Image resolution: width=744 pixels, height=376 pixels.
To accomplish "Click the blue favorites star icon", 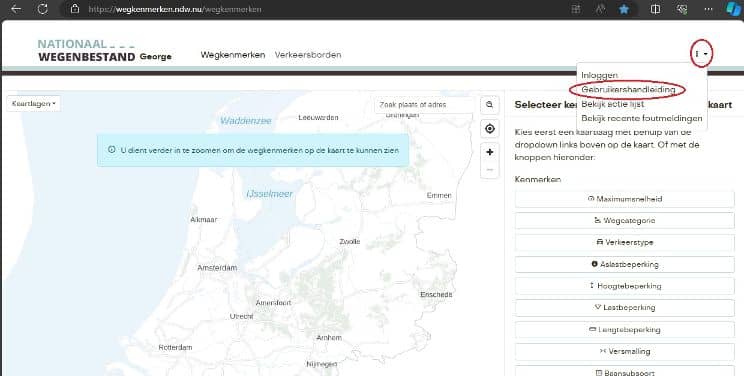I will [x=624, y=9].
